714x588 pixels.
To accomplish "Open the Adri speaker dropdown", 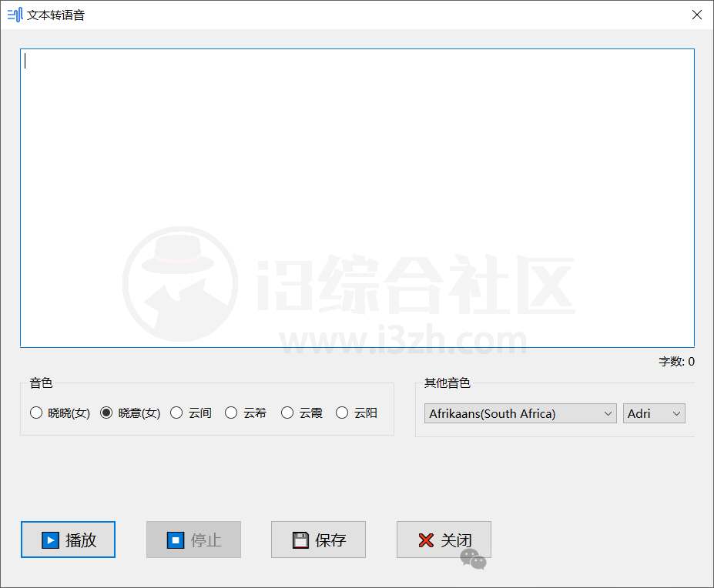I will click(654, 413).
